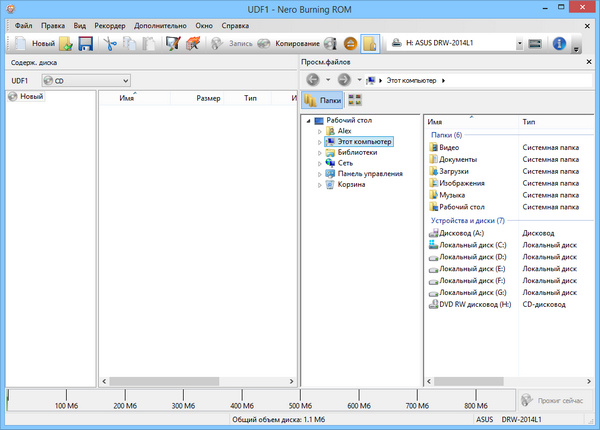Expand the Alex tree node
Viewport: 600px width, 430px height.
pyautogui.click(x=319, y=130)
